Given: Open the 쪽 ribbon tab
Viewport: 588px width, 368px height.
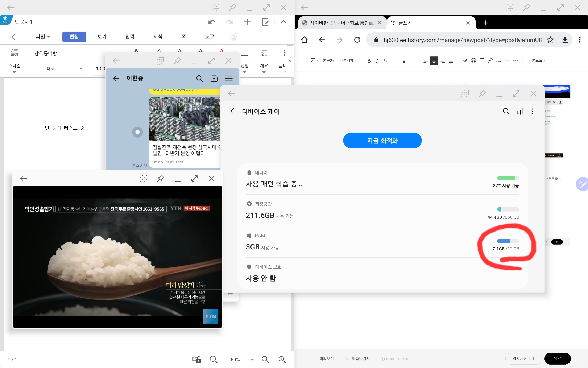Looking at the screenshot, I should (x=184, y=37).
